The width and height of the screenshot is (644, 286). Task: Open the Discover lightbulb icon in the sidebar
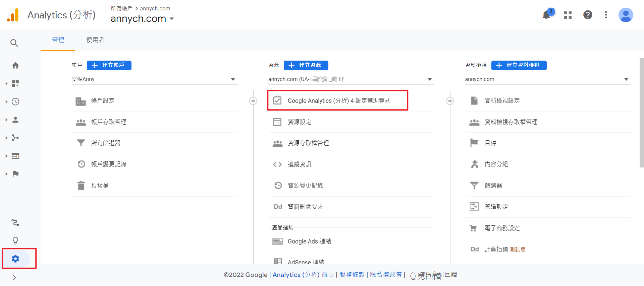(x=15, y=240)
